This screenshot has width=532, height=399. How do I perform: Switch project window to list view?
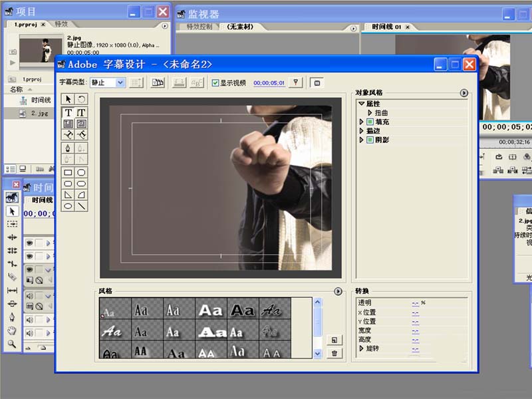point(11,169)
